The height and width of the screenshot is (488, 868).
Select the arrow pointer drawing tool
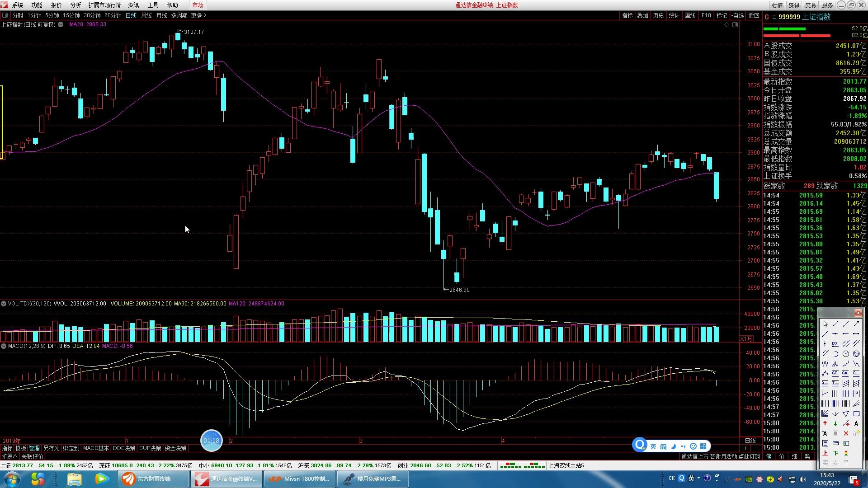(825, 324)
